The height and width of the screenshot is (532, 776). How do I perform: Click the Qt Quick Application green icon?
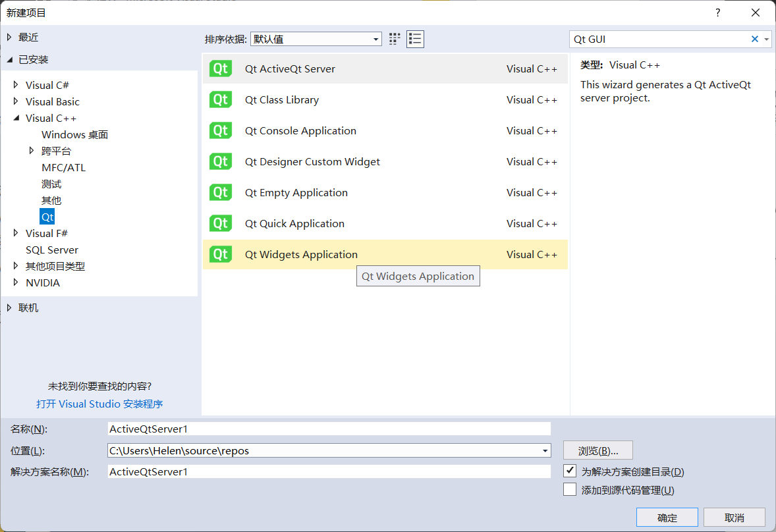(220, 223)
